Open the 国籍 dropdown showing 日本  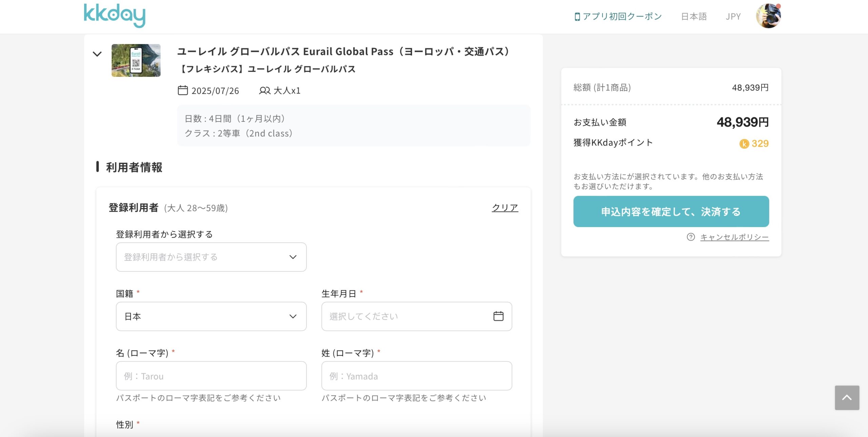click(x=211, y=316)
